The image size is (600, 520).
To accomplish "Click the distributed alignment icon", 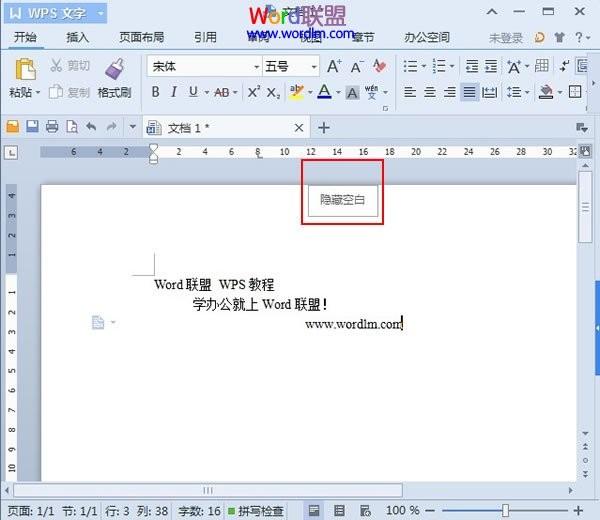I will [489, 92].
